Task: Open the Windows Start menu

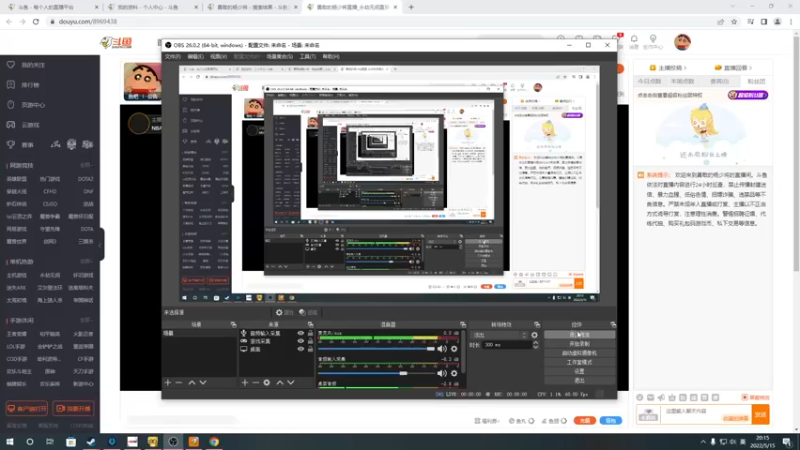Action: click(x=9, y=441)
